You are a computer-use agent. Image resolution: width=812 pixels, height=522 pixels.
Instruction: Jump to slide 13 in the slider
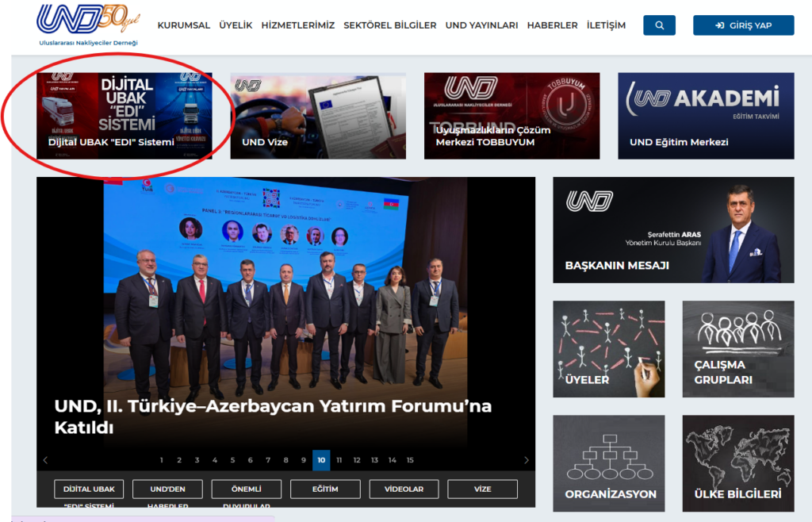pyautogui.click(x=374, y=460)
